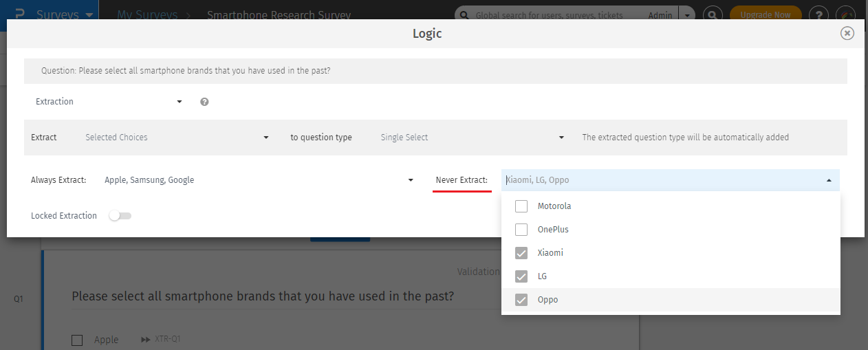
Task: Open the Selected Choices dropdown
Action: [177, 138]
